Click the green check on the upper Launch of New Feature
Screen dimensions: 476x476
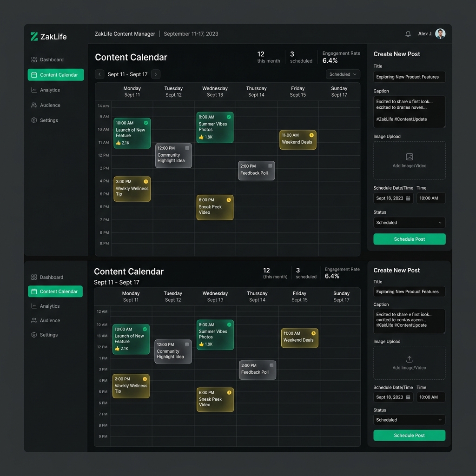(146, 123)
